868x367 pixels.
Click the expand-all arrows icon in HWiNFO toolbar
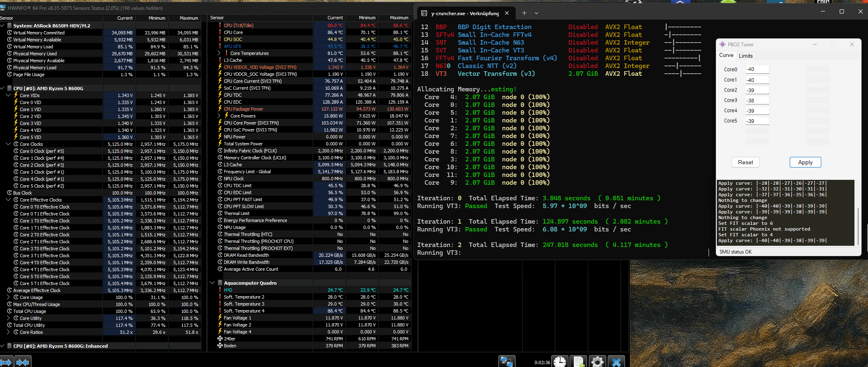pos(6,362)
